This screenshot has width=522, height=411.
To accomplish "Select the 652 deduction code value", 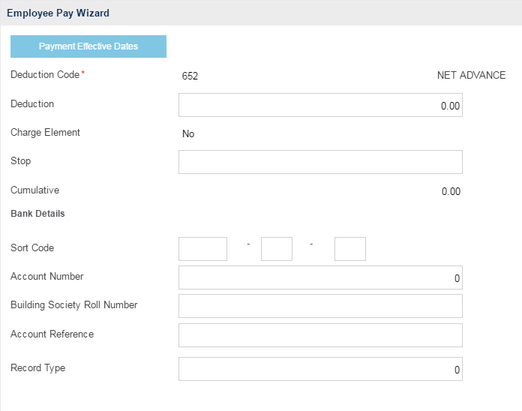I will tap(190, 76).
